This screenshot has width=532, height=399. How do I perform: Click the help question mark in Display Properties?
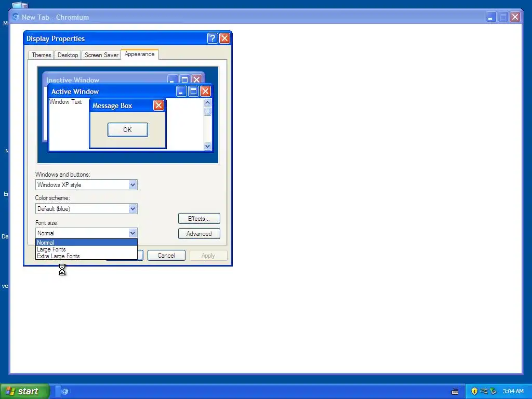coord(212,38)
